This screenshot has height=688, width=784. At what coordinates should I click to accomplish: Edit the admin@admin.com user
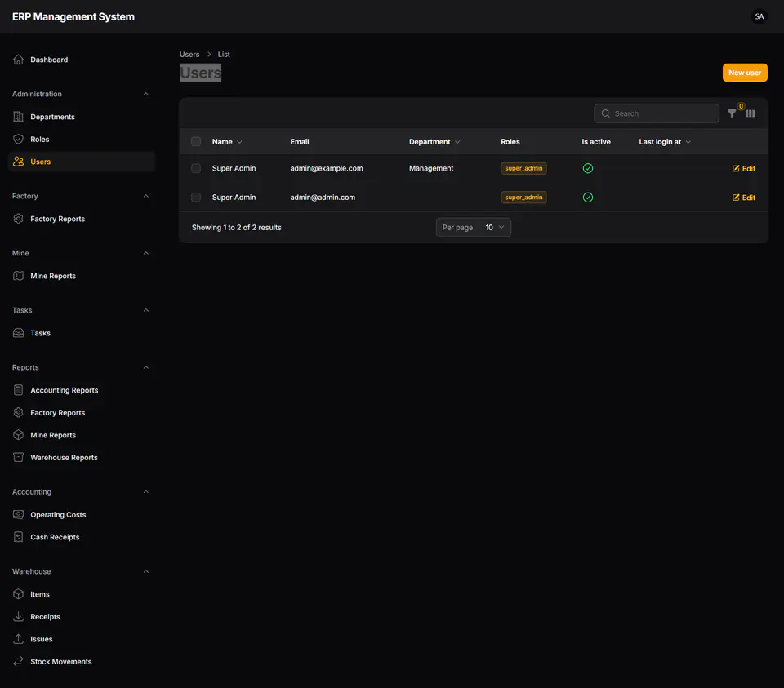point(744,198)
